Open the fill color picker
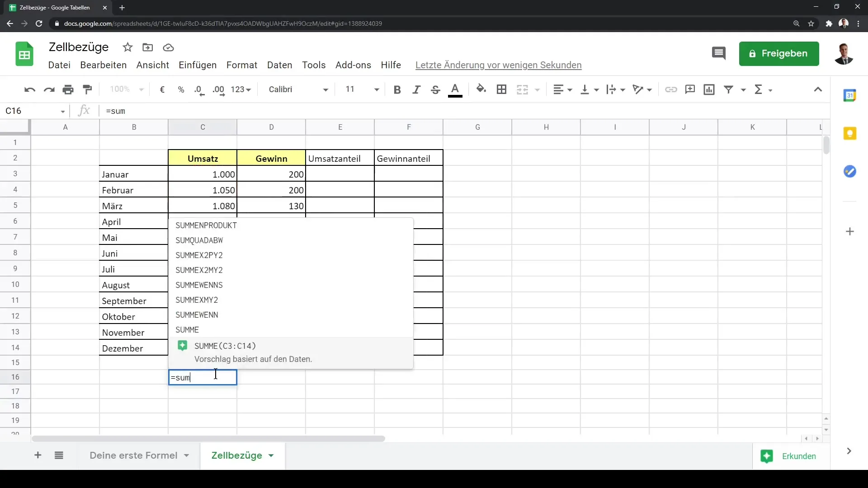Screen dimensions: 868x488 481,89
